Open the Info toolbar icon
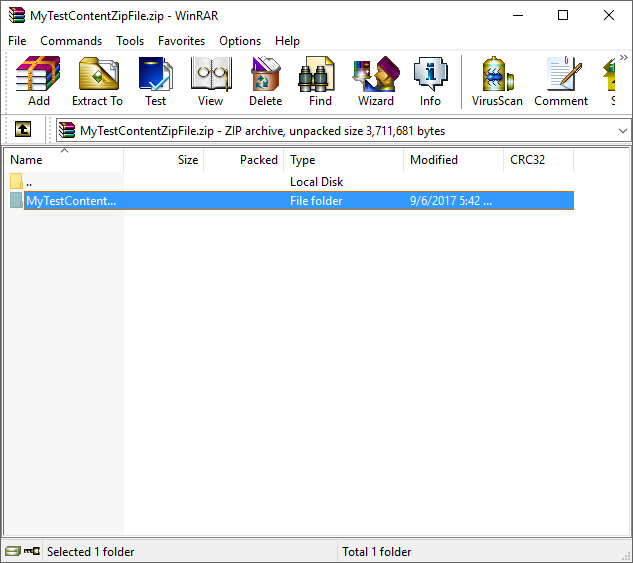633x563 pixels. 430,73
